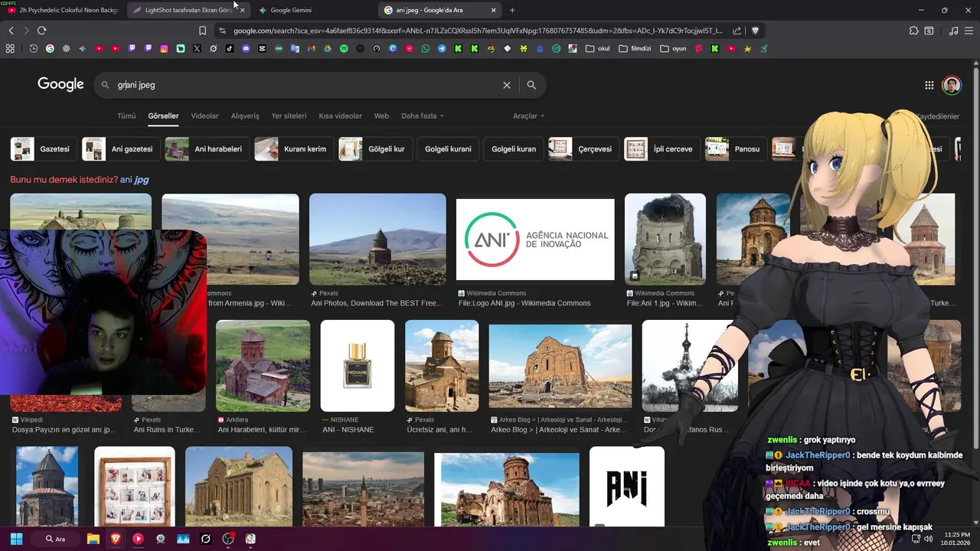Go to the Google homepage via the logo
This screenshot has width=980, height=551.
[x=60, y=85]
